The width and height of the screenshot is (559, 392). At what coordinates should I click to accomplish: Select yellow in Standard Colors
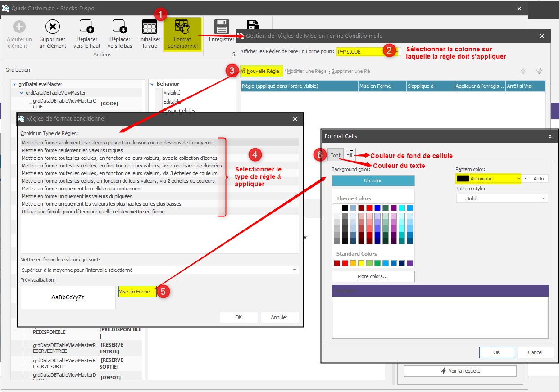click(361, 263)
